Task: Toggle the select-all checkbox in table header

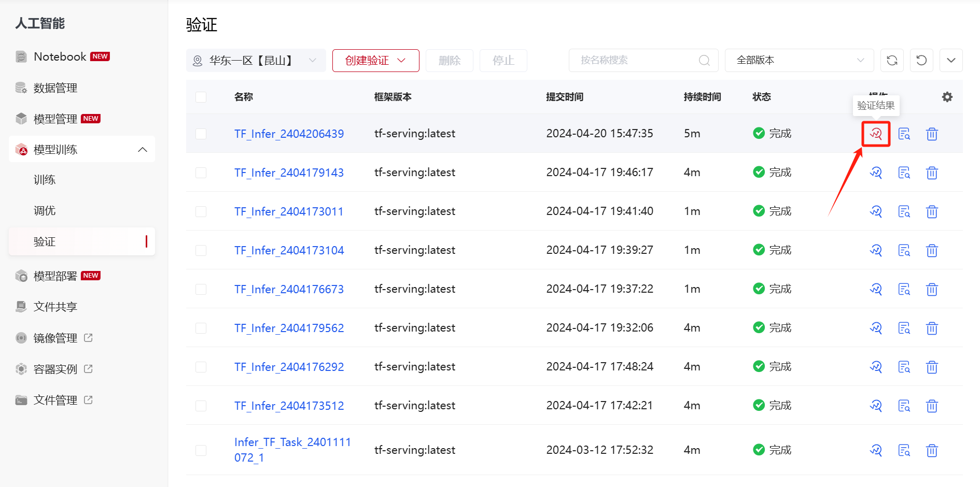Action: click(x=201, y=97)
